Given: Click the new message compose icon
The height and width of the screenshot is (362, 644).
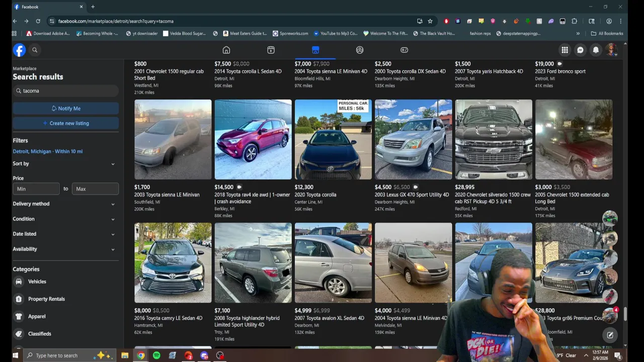Looking at the screenshot, I should click(610, 335).
